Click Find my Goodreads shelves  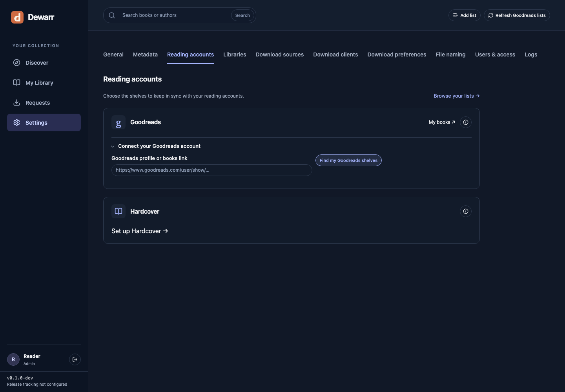(x=348, y=160)
